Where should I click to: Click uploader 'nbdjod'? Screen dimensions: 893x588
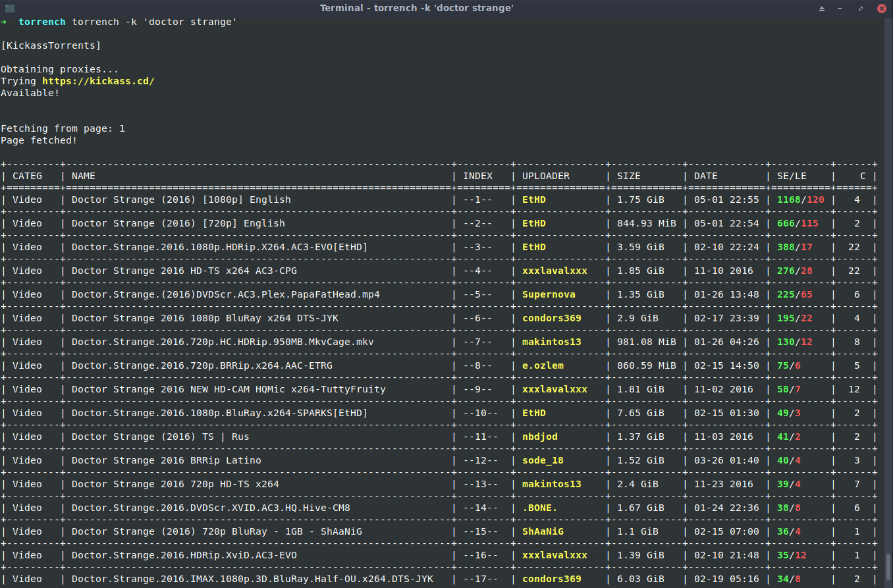pyautogui.click(x=540, y=437)
